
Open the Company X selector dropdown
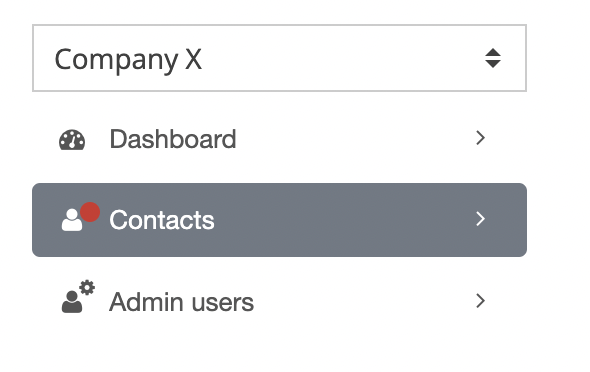(x=279, y=58)
